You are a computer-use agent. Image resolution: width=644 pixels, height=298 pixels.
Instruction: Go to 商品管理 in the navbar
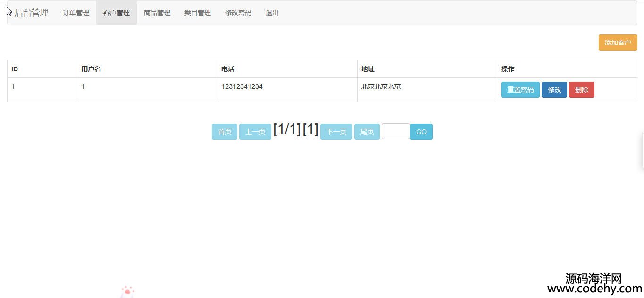(157, 13)
